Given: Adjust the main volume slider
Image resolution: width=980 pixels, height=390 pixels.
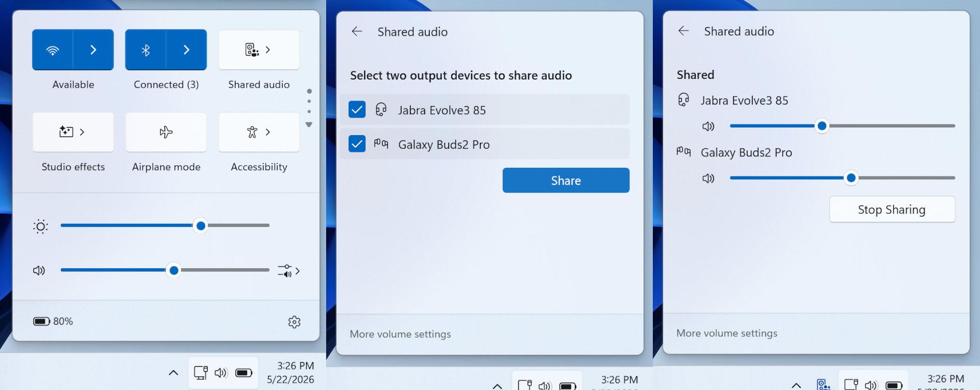Looking at the screenshot, I should click(x=165, y=270).
